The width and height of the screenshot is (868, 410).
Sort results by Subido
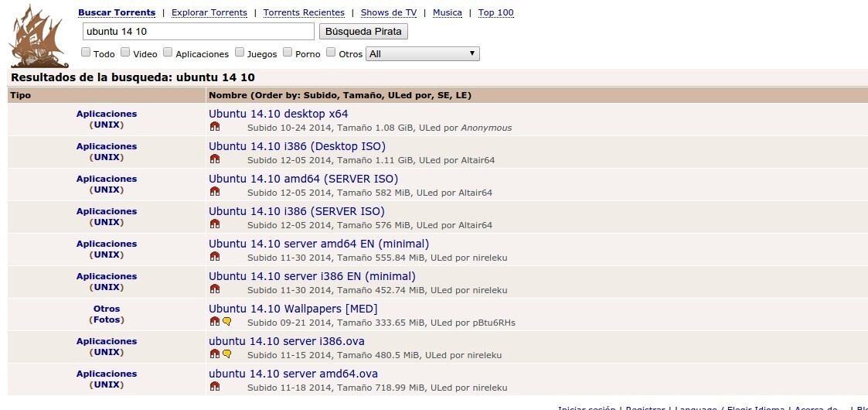point(319,95)
